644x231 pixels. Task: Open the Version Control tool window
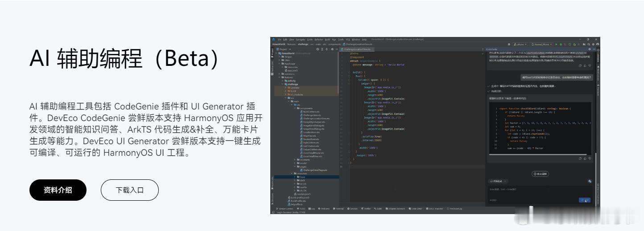pyautogui.click(x=285, y=209)
